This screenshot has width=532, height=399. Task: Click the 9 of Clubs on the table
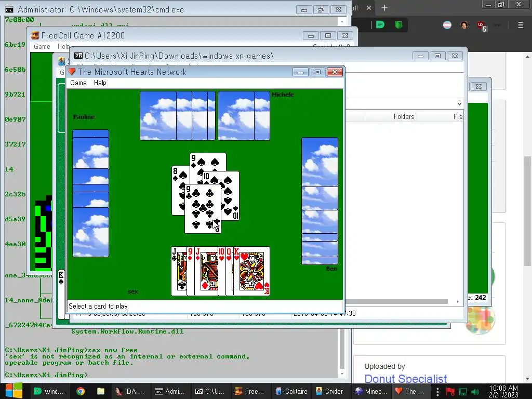coord(203,209)
